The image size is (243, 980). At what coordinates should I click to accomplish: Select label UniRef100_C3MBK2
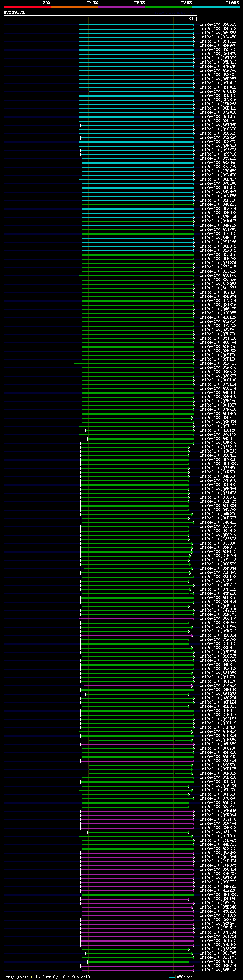point(218,828)
